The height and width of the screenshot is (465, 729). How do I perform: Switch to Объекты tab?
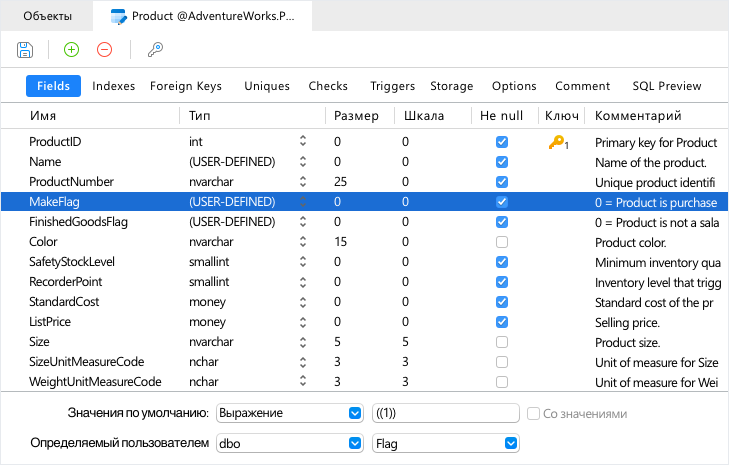pyautogui.click(x=47, y=16)
